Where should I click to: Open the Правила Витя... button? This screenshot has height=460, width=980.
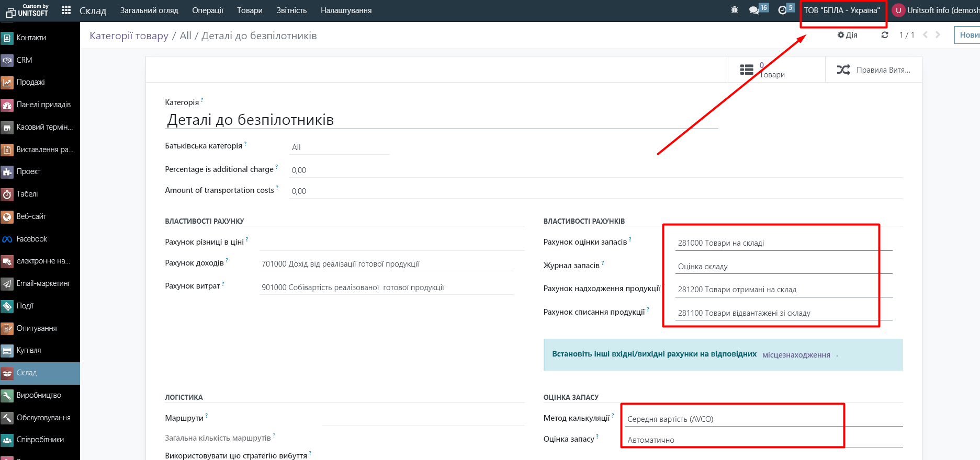[873, 70]
